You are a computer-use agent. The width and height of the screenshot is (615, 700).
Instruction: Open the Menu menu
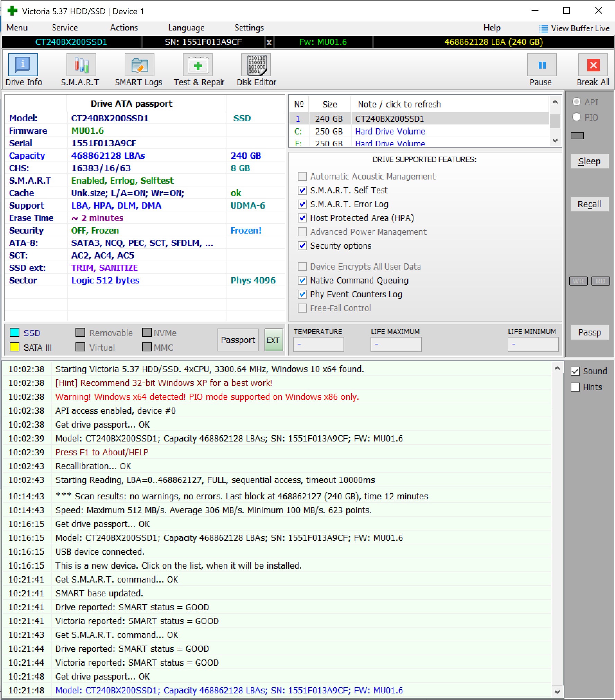pyautogui.click(x=17, y=28)
